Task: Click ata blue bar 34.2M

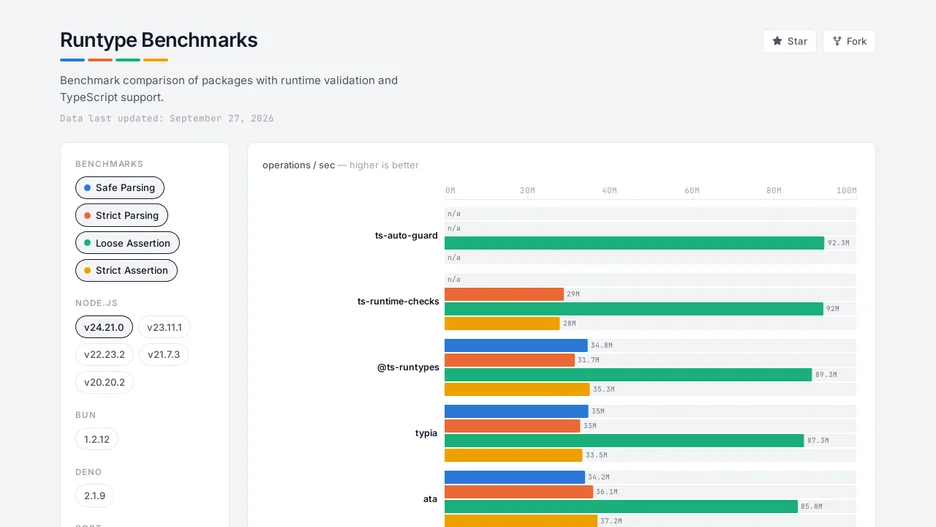Action: (x=515, y=477)
